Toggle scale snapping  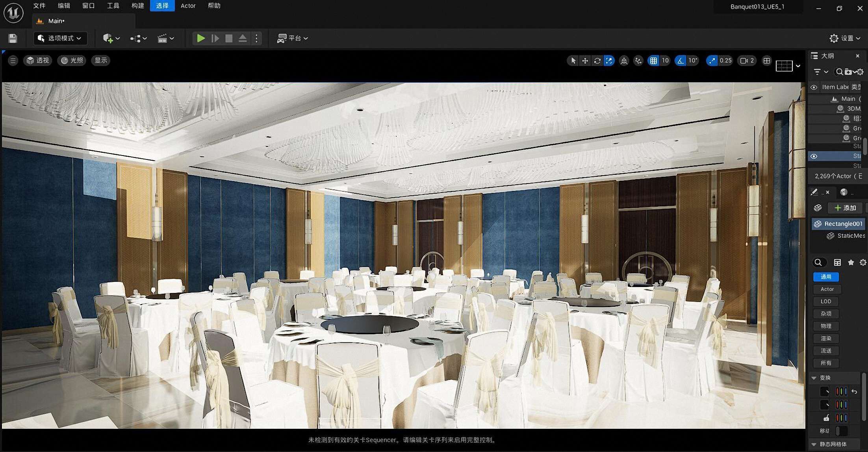tap(712, 61)
